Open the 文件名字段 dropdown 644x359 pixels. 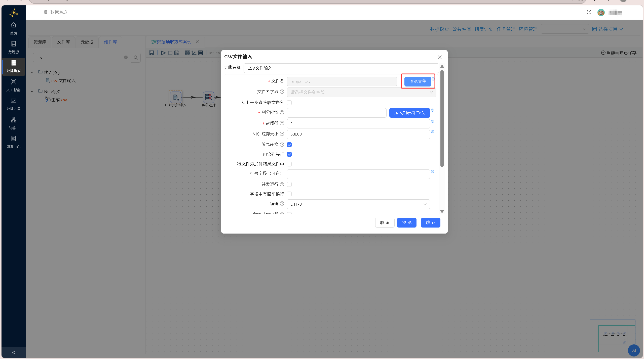(x=361, y=92)
